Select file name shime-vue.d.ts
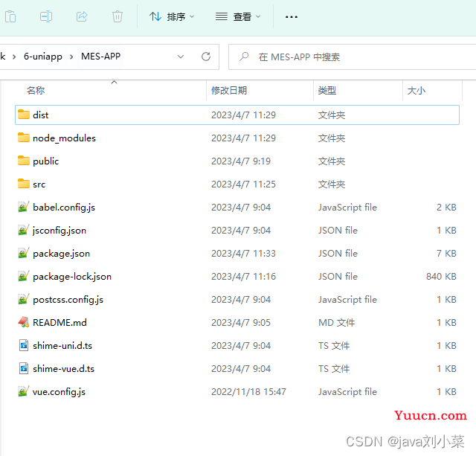Screen dimensions: 476x456 pyautogui.click(x=64, y=368)
